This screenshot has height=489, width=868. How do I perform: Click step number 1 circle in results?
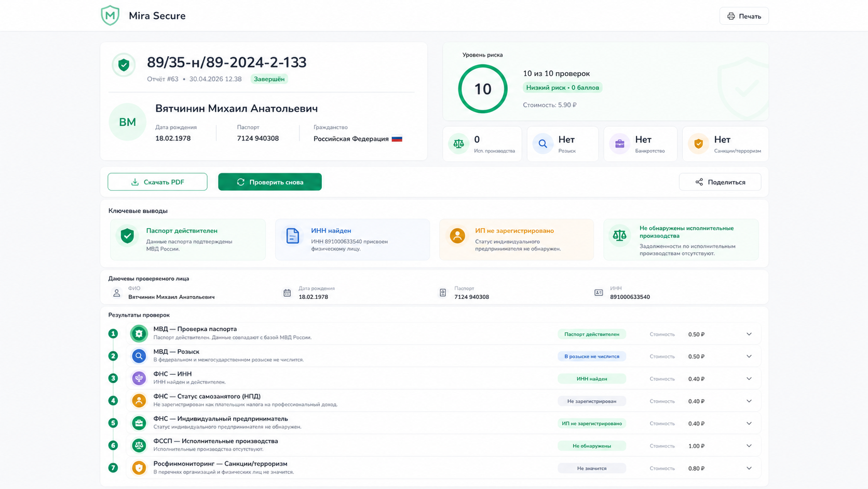pyautogui.click(x=113, y=334)
